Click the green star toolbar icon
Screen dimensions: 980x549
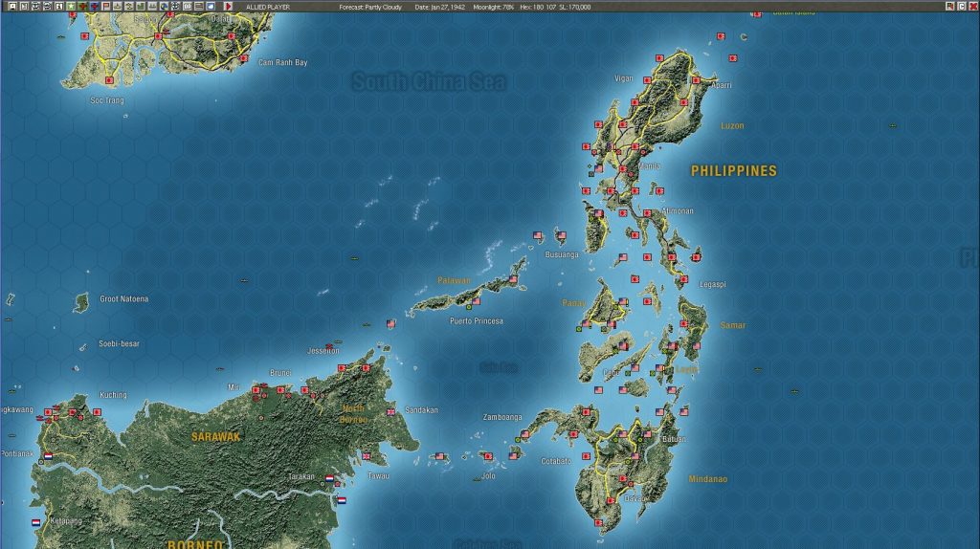point(71,7)
